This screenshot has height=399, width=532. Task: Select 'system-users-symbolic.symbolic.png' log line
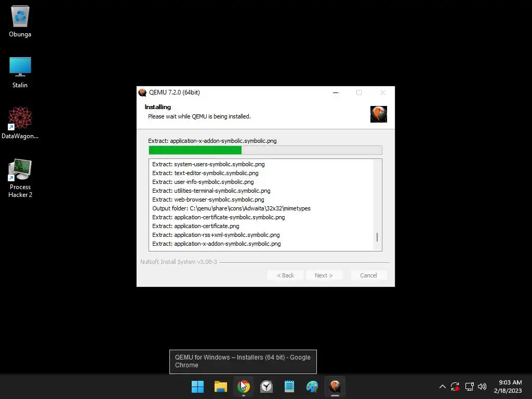(208, 164)
